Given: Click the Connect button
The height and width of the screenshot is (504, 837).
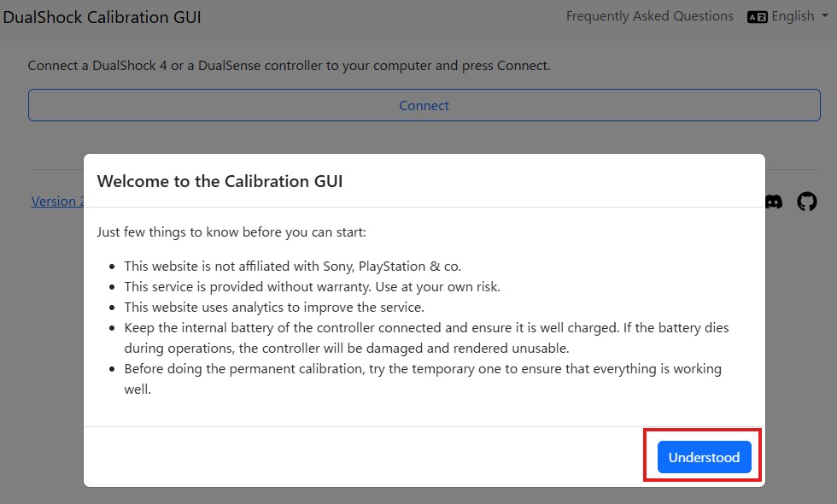Looking at the screenshot, I should [x=424, y=106].
